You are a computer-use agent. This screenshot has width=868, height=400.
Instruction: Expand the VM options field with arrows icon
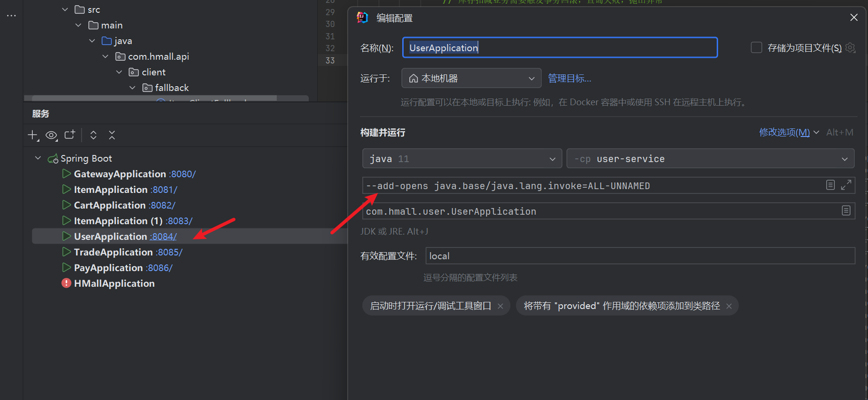tap(846, 185)
